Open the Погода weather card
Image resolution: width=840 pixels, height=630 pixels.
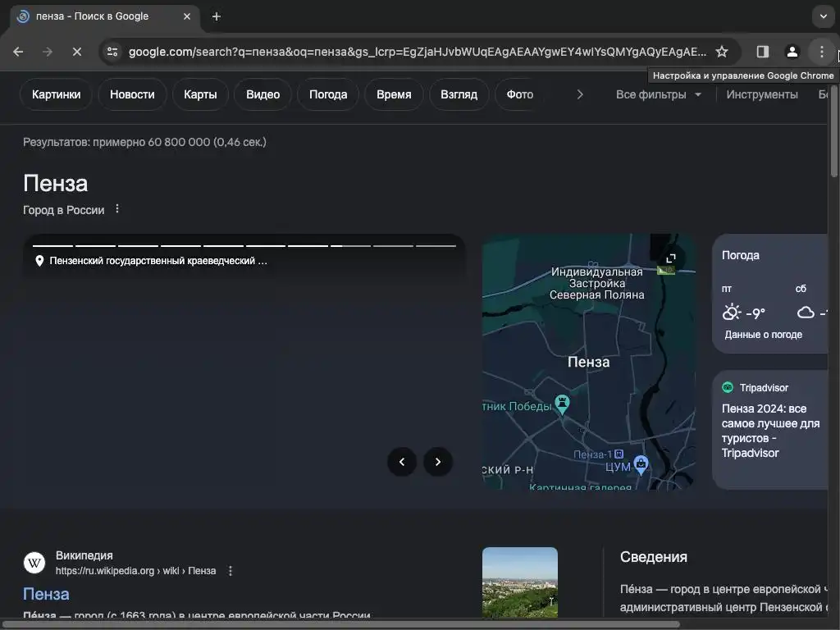click(x=770, y=294)
